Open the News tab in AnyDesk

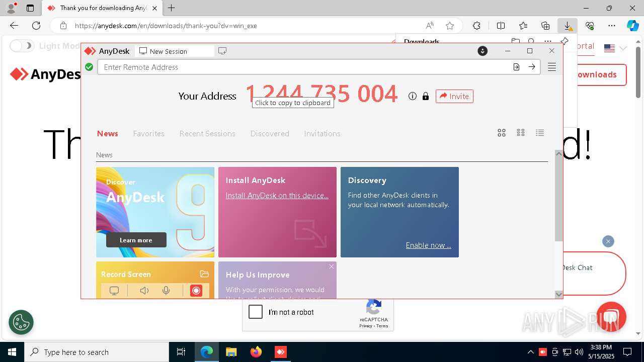pyautogui.click(x=108, y=133)
